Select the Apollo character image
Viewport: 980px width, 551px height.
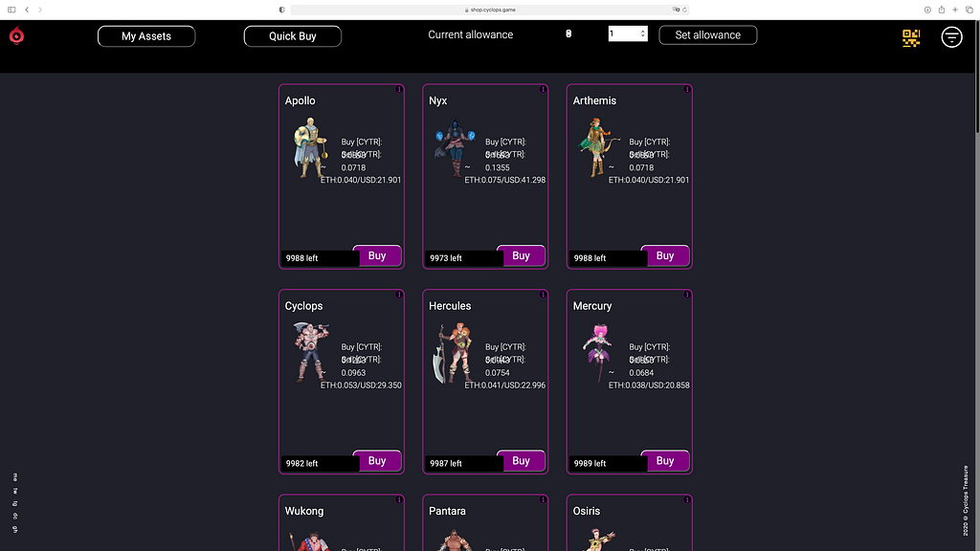click(310, 148)
